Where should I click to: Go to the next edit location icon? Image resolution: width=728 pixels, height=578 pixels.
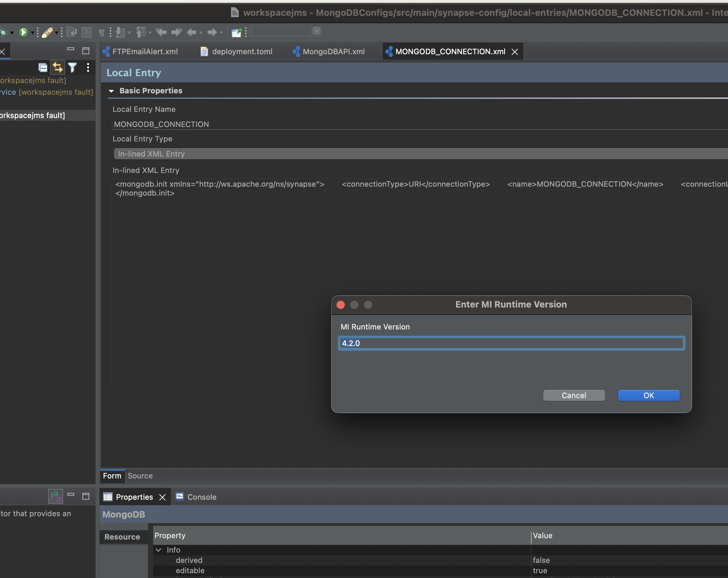177,32
